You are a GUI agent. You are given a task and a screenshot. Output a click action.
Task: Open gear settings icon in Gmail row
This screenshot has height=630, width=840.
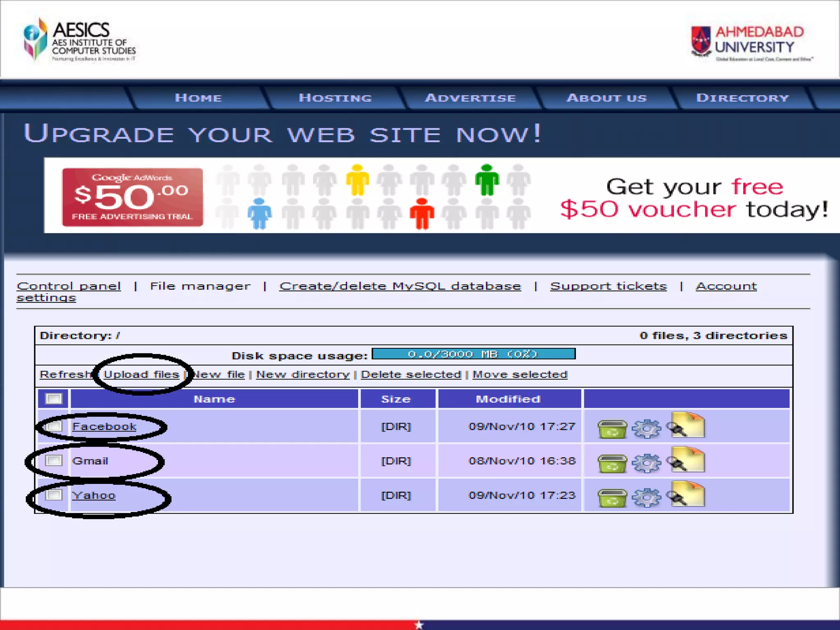(646, 463)
